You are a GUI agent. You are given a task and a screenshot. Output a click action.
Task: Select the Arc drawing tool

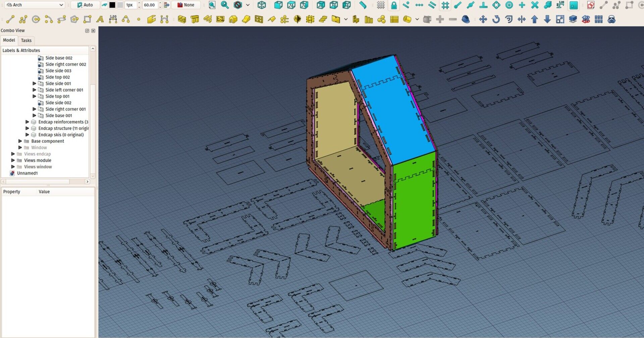click(x=49, y=19)
